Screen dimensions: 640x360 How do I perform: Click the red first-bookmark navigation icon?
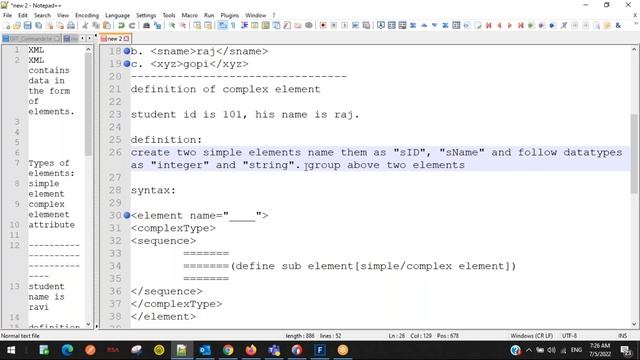[x=488, y=25]
